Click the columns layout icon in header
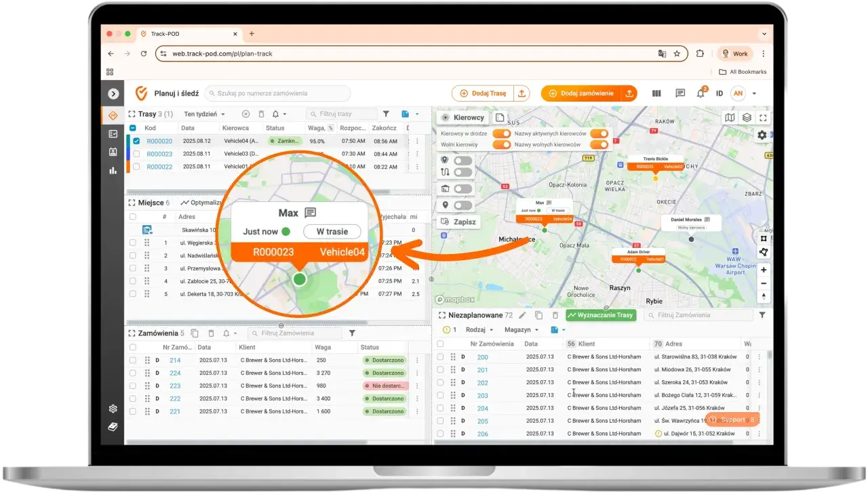This screenshot has height=492, width=868. pos(656,94)
